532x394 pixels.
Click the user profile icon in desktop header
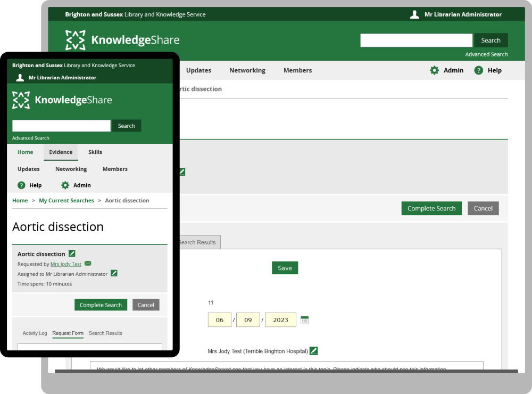(x=414, y=14)
